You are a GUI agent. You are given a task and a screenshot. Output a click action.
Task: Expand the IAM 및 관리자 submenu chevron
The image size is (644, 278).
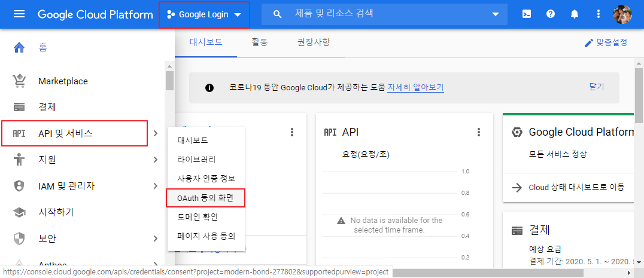click(155, 186)
